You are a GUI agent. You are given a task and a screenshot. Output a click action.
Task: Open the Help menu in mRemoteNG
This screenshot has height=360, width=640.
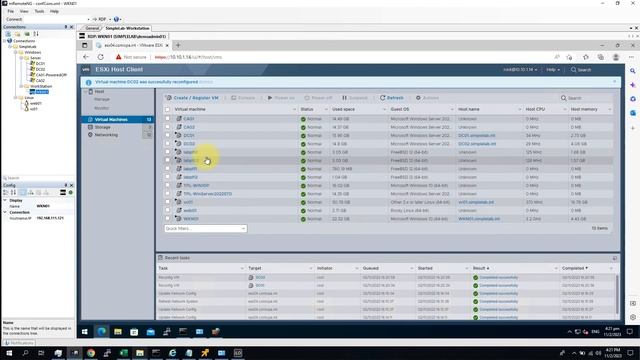[x=54, y=11]
